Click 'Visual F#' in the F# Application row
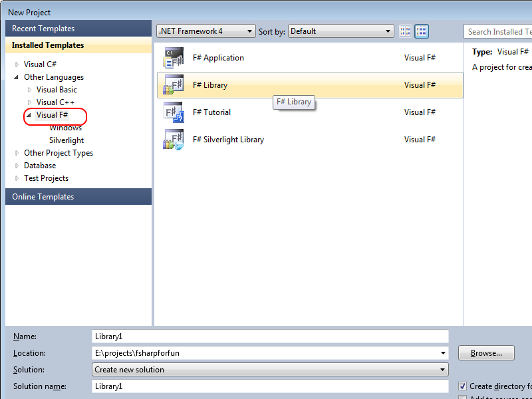Viewport: 532px width, 399px height. pyautogui.click(x=420, y=58)
